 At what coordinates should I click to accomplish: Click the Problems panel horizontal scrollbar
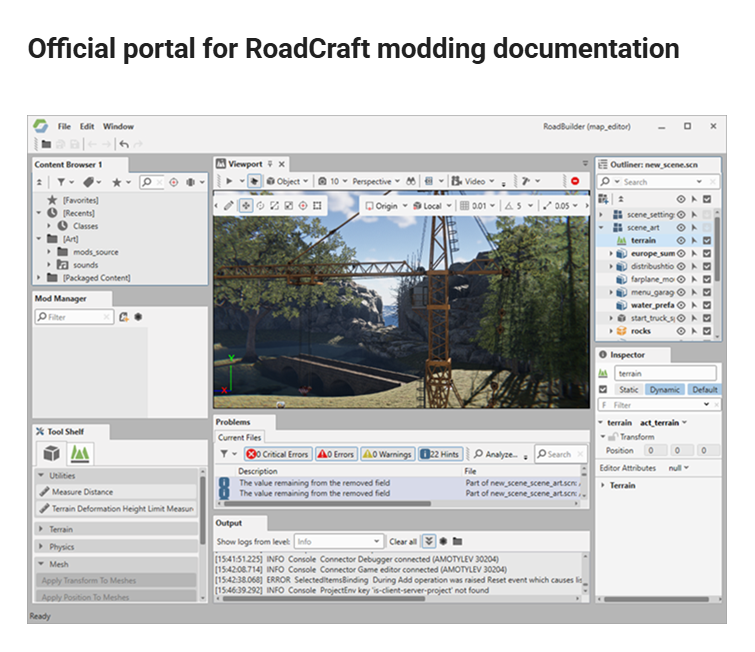327,504
